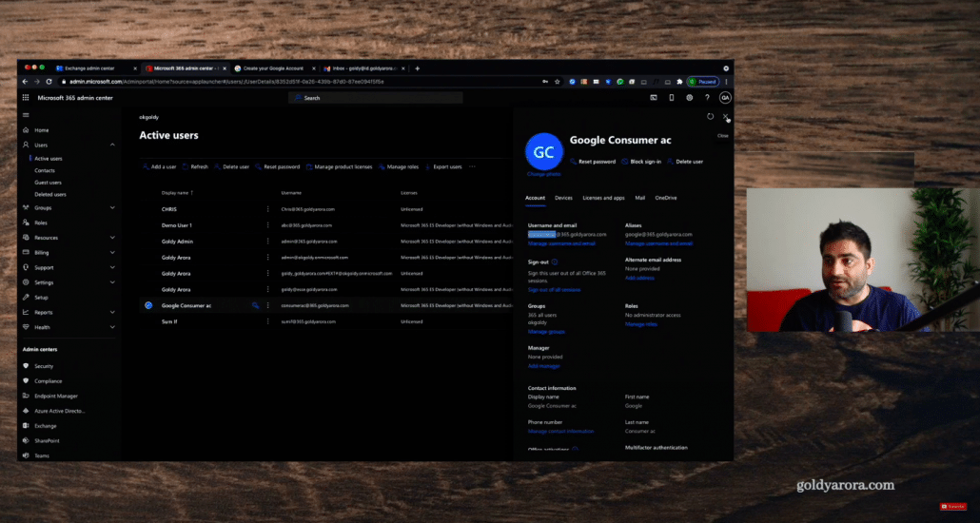Sort by Display name column header

tap(178, 193)
